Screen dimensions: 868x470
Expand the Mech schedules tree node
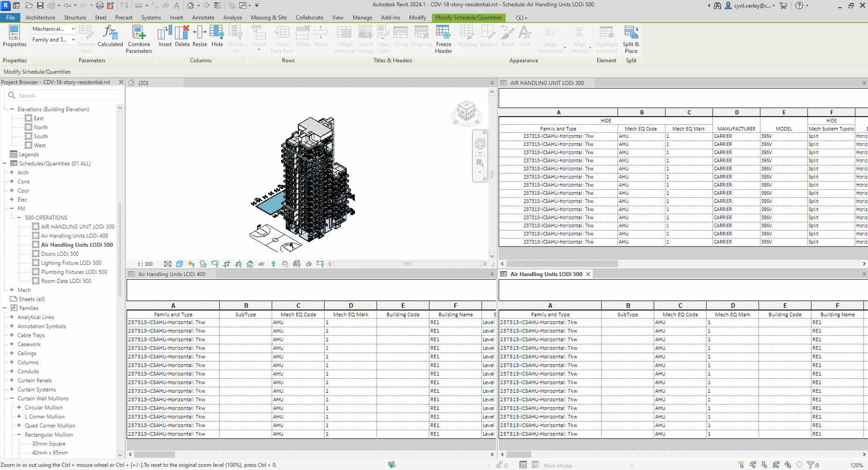tap(12, 290)
